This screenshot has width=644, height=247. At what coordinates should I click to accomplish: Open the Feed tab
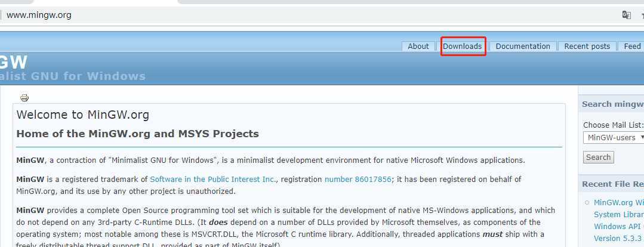coord(632,47)
